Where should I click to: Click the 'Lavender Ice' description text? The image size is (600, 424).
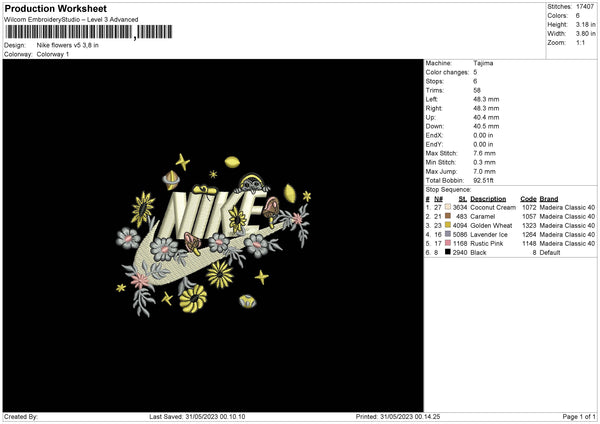pos(489,235)
